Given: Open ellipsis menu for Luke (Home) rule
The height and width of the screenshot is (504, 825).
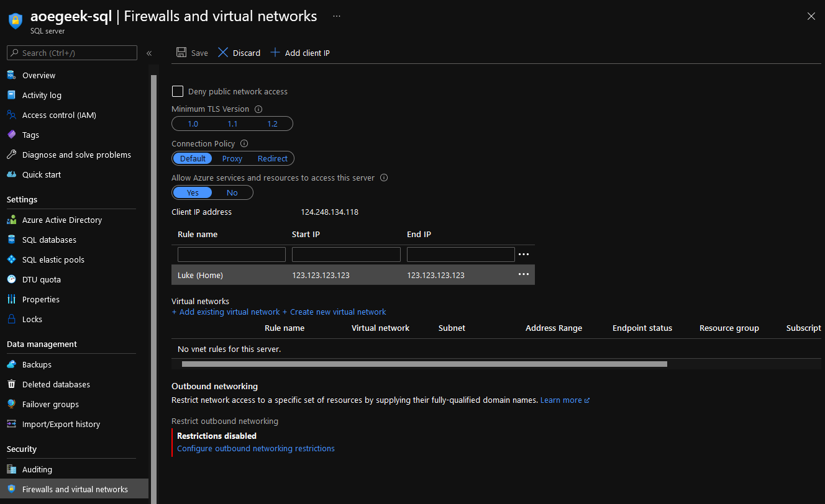Looking at the screenshot, I should point(524,274).
